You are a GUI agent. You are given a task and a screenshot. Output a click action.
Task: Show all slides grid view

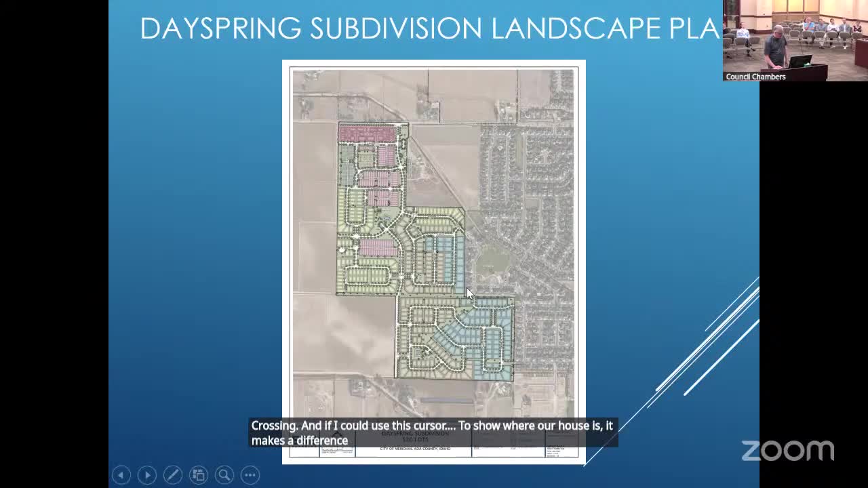(198, 475)
